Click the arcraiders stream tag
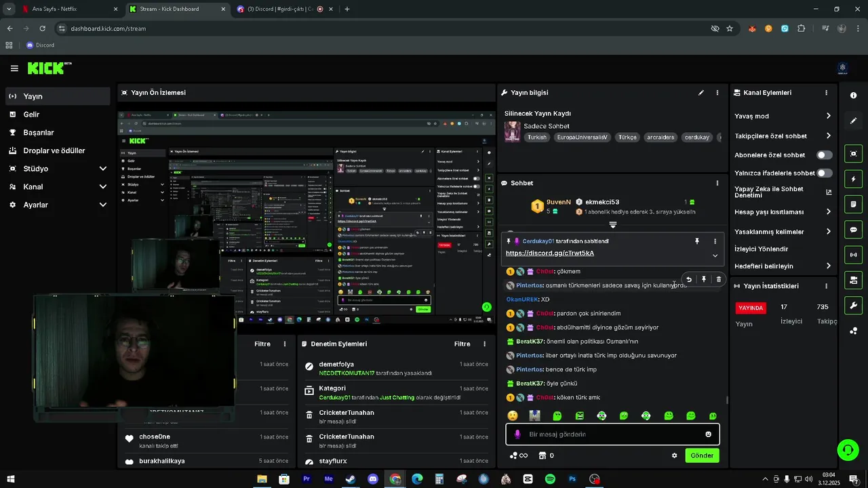The height and width of the screenshot is (488, 868). (x=660, y=137)
